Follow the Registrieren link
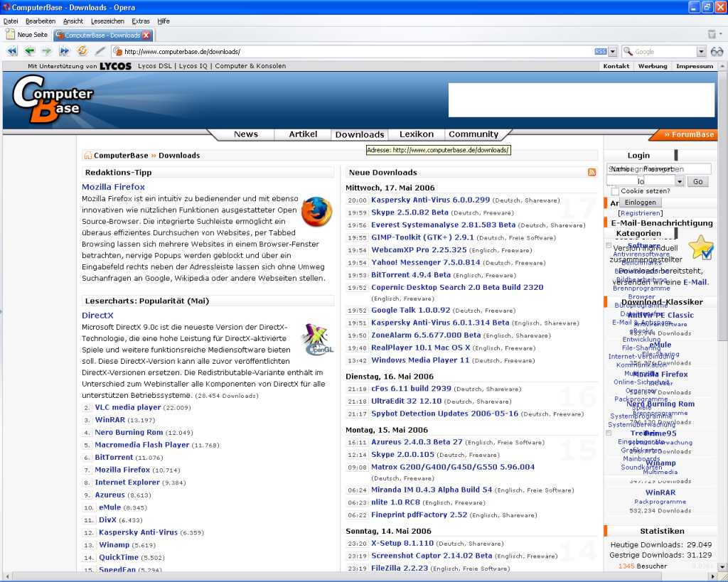728x582 pixels. (641, 213)
